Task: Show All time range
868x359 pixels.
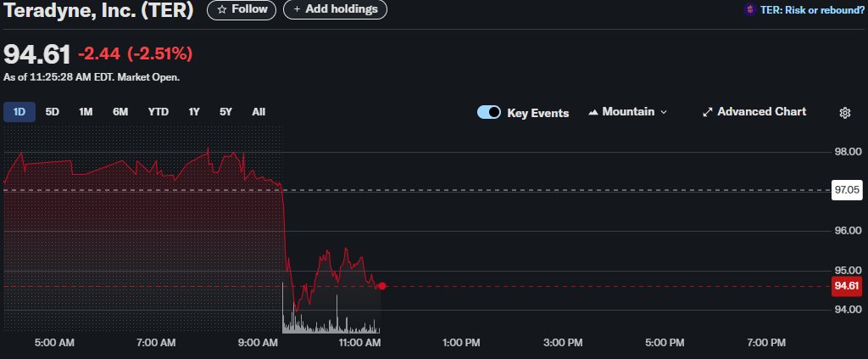Action: point(259,112)
